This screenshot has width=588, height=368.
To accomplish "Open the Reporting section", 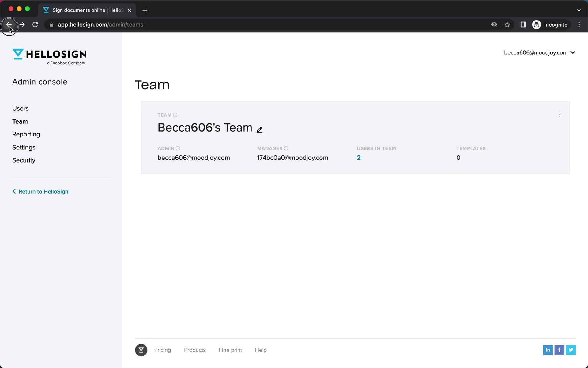I will (26, 134).
